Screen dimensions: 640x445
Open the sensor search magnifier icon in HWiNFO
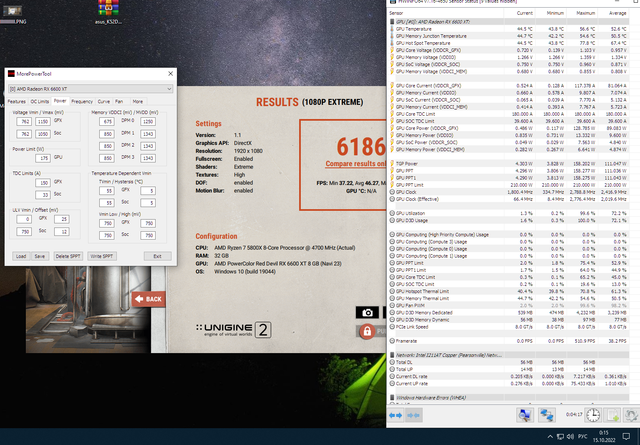click(524, 415)
